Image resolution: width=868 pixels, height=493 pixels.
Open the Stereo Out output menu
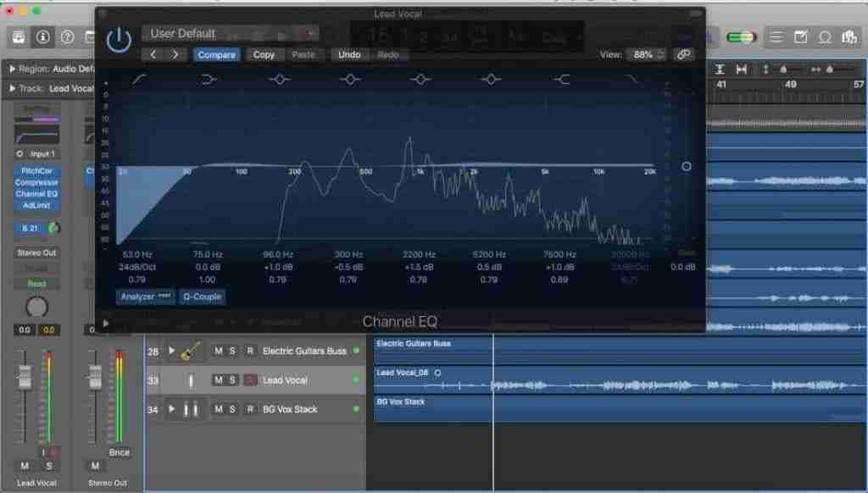coord(36,251)
